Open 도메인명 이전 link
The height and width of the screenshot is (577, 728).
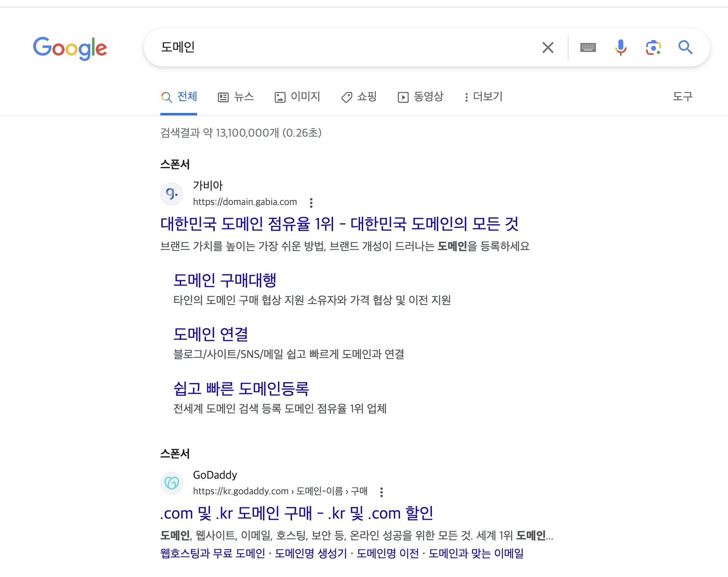(x=388, y=553)
